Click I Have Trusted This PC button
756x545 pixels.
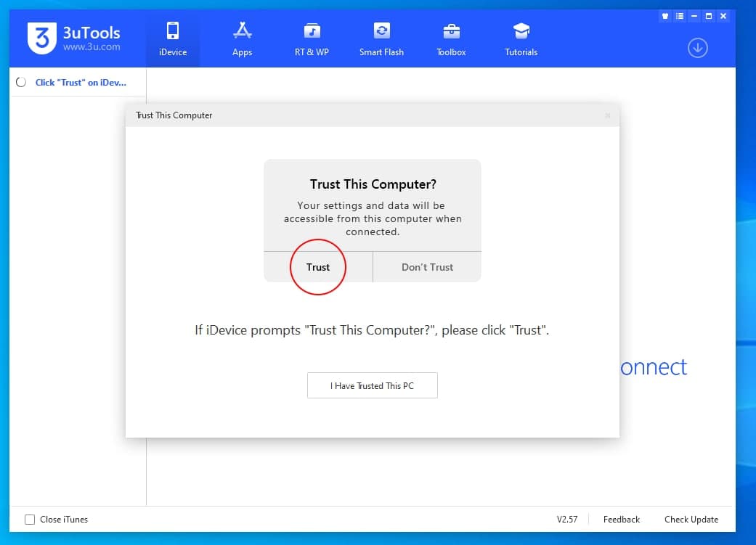pyautogui.click(x=372, y=385)
